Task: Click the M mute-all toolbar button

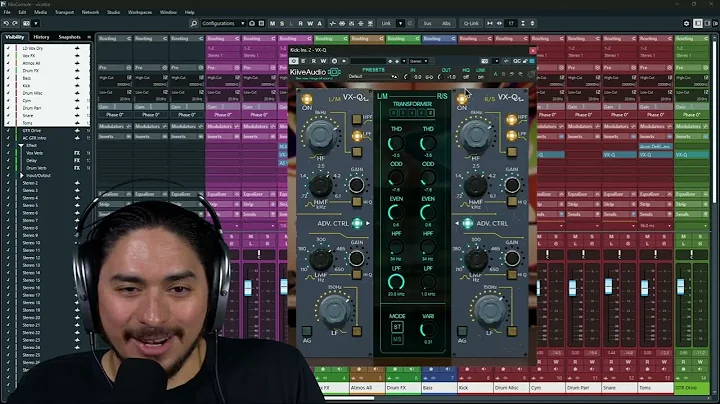Action: pos(272,23)
